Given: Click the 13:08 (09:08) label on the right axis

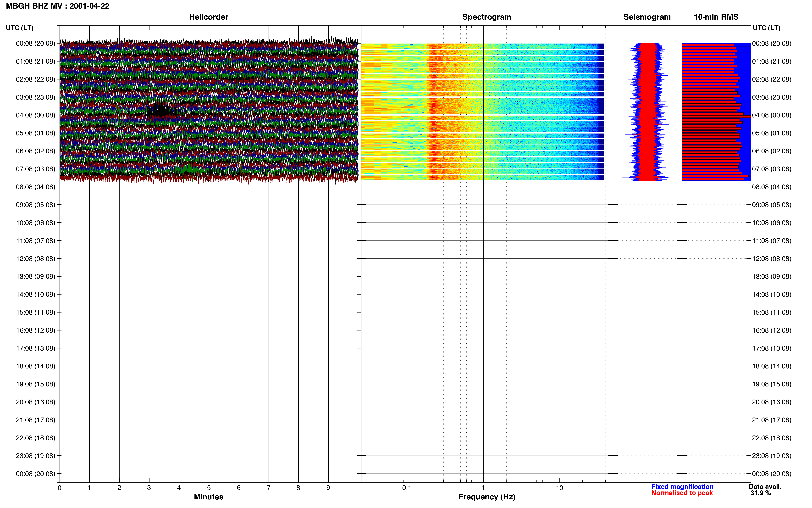Looking at the screenshot, I should tap(772, 277).
